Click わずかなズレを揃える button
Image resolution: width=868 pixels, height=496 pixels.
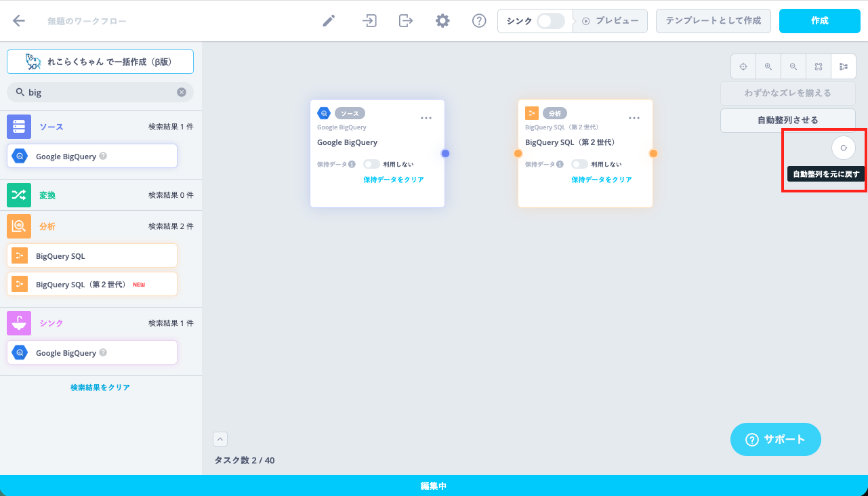tap(788, 93)
